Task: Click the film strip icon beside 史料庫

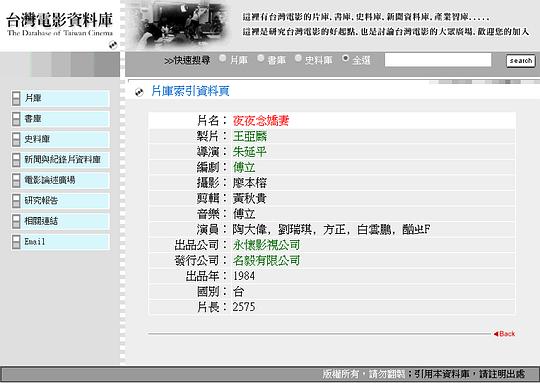Action: 16,139
